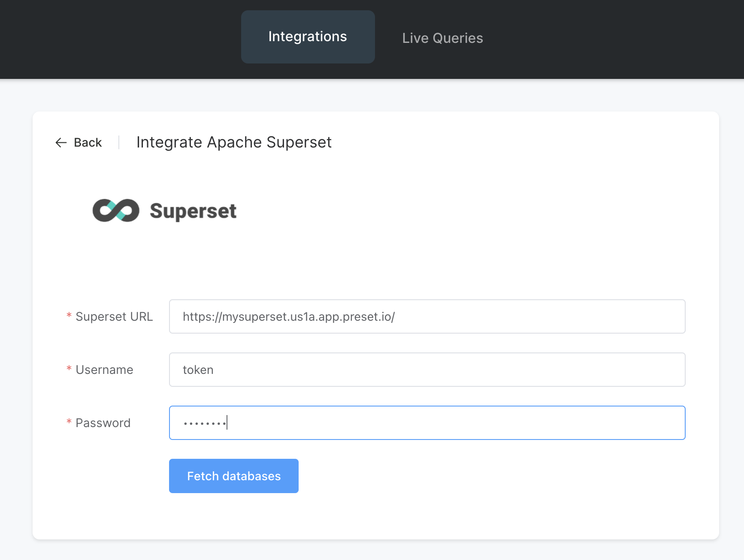Click the Superset infinity logo icon
The image size is (744, 560).
point(116,211)
